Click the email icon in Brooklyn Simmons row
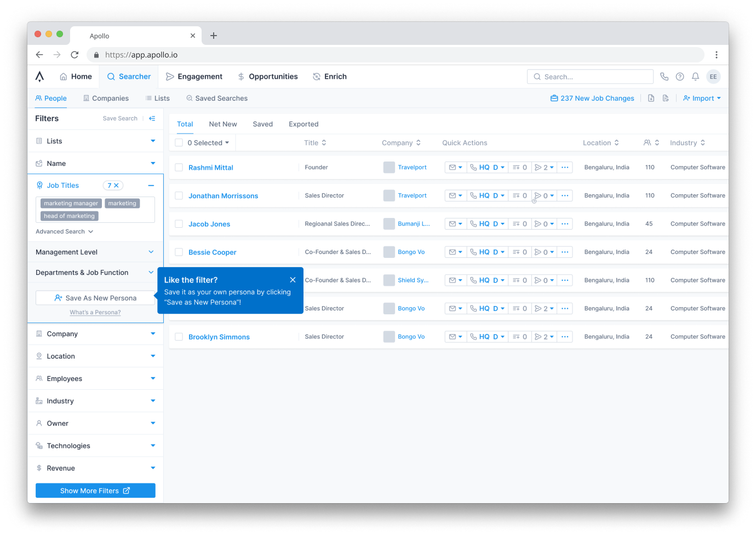 pos(453,337)
